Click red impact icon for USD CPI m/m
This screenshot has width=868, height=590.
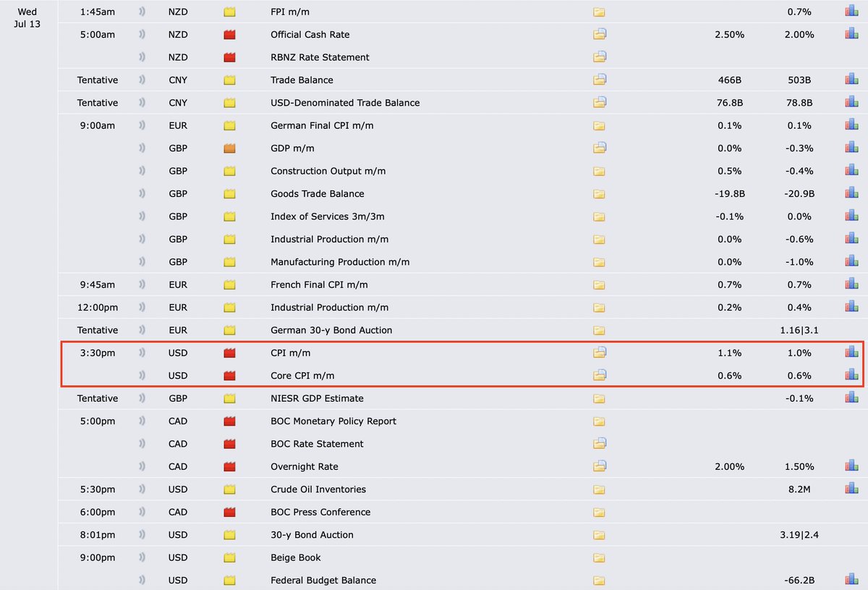[x=230, y=353]
